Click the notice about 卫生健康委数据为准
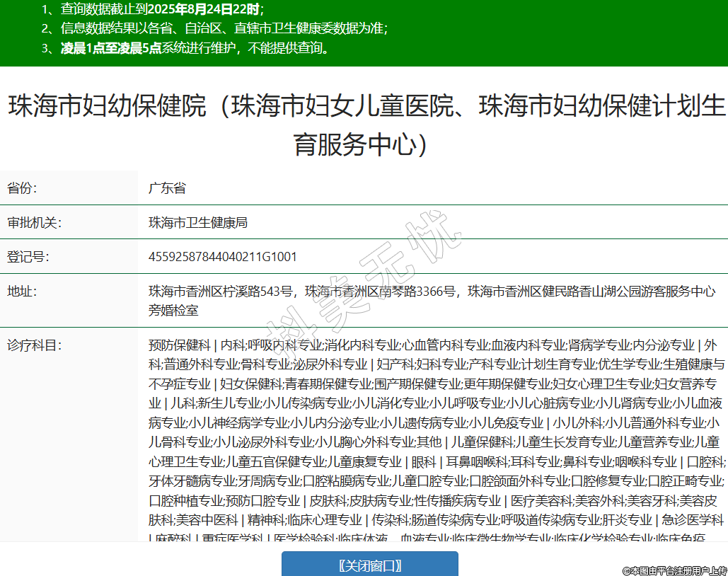 pos(214,29)
